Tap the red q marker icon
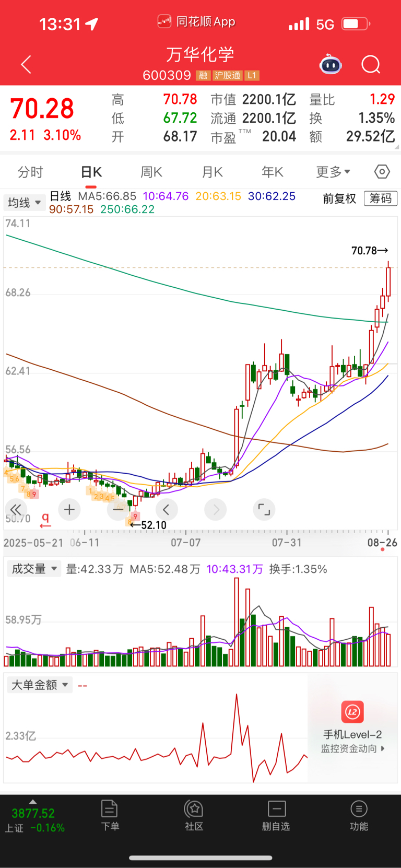401x868 pixels. pos(45,520)
